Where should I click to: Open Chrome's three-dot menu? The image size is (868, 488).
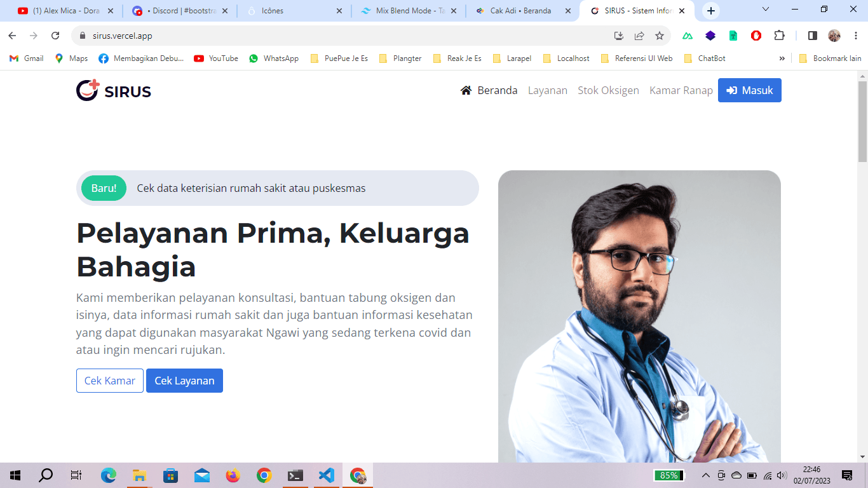(x=855, y=36)
